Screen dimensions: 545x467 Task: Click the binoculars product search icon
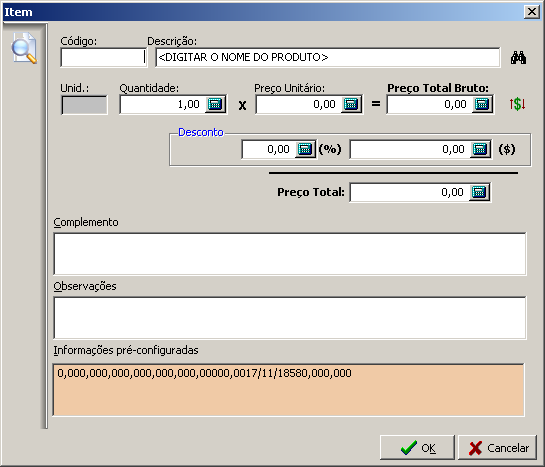[x=518, y=58]
